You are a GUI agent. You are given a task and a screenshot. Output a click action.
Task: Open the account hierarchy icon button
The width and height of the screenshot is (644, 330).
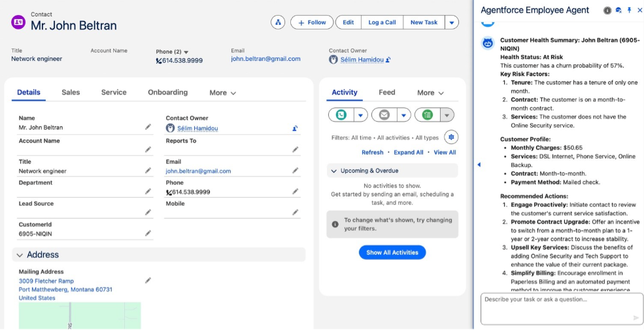pos(278,22)
